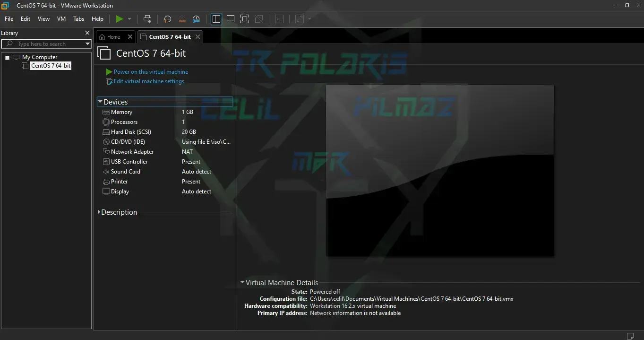Viewport: 644px width, 340px height.
Task: Open the power options dropdown arrow
Action: [x=129, y=19]
